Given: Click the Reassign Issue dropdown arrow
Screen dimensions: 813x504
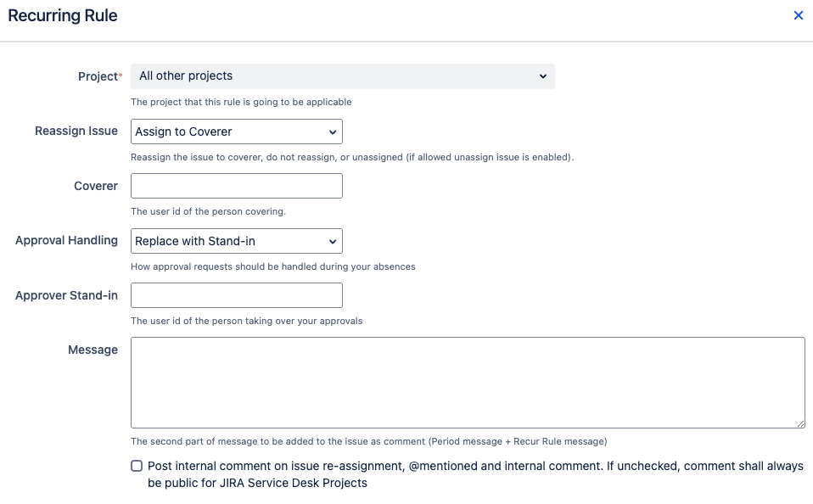Looking at the screenshot, I should [334, 132].
